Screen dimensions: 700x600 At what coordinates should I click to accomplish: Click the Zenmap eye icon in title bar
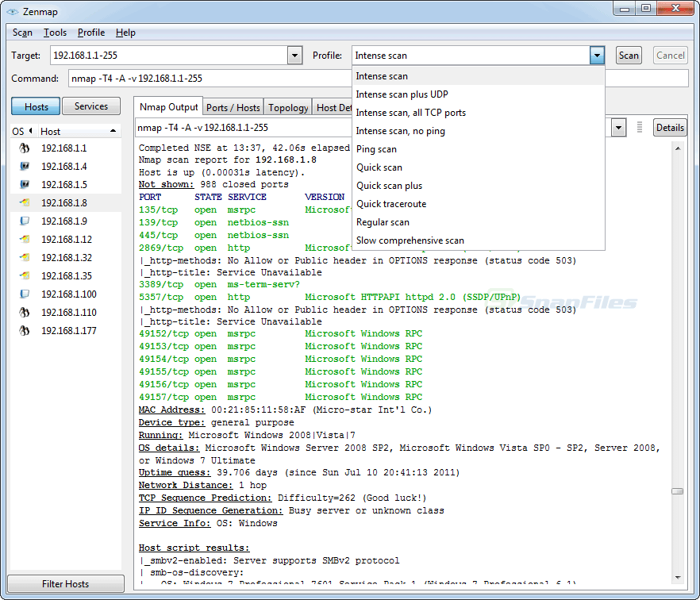point(13,12)
